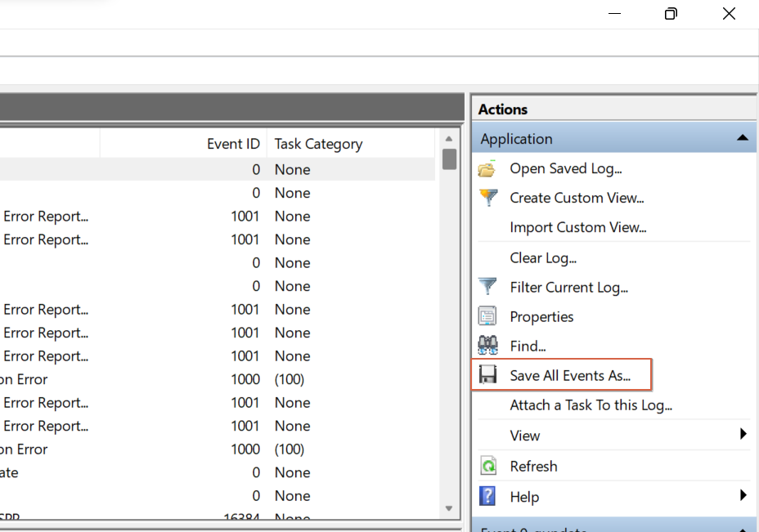Image resolution: width=759 pixels, height=532 pixels.
Task: Open log Properties via its icon
Action: pyautogui.click(x=488, y=316)
